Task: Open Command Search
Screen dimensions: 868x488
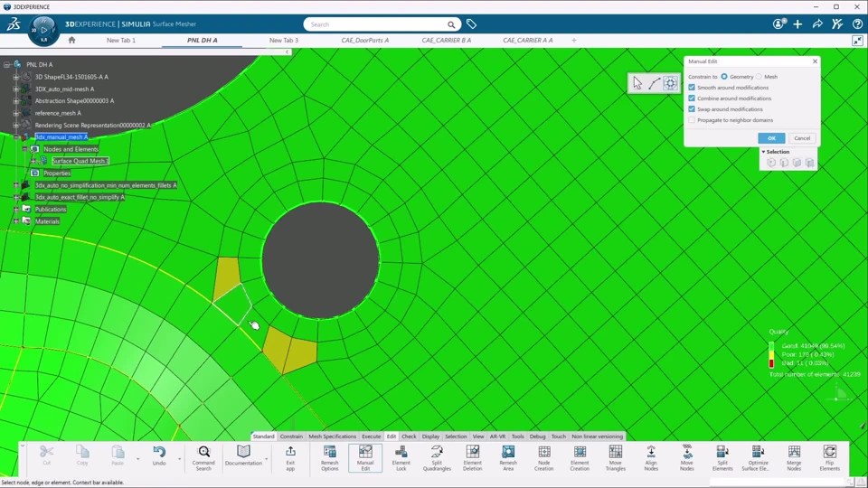Action: [x=203, y=457]
